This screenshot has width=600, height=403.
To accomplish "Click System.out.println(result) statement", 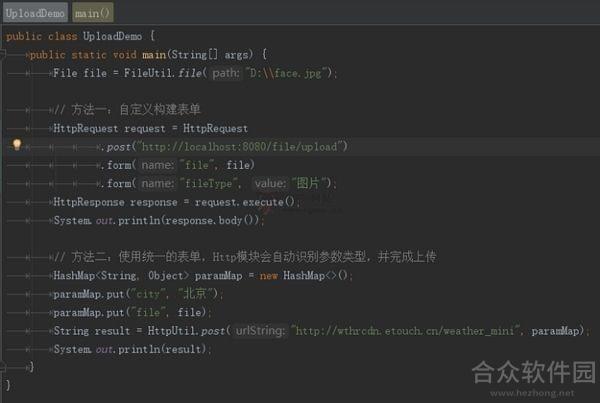I will [132, 349].
